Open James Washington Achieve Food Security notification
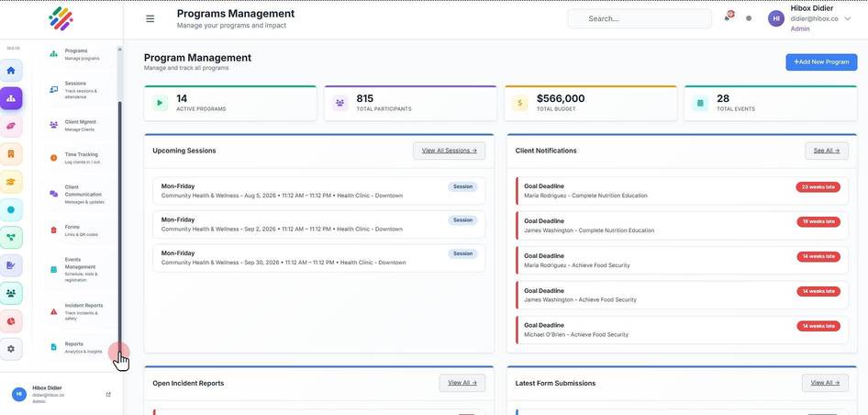This screenshot has width=868, height=415. pyautogui.click(x=682, y=295)
